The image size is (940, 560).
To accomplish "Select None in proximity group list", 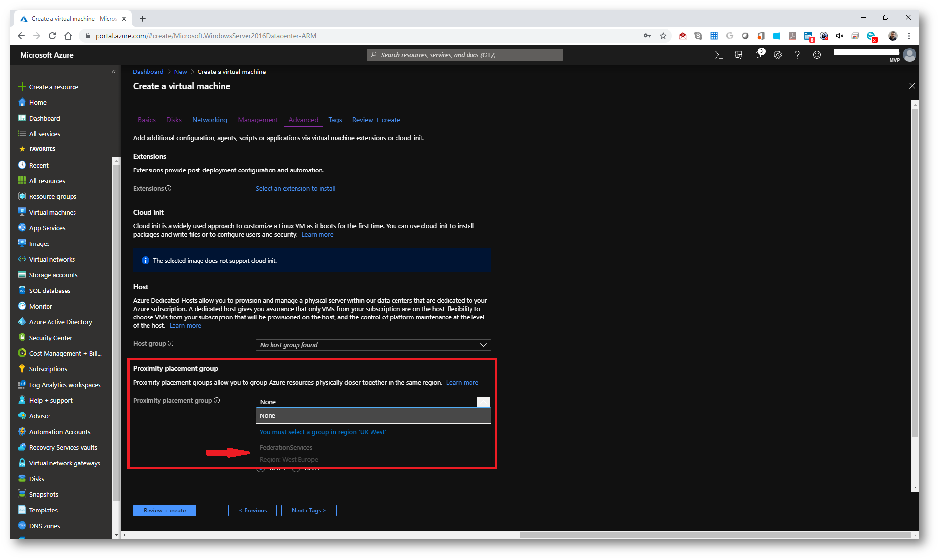I will pos(373,415).
